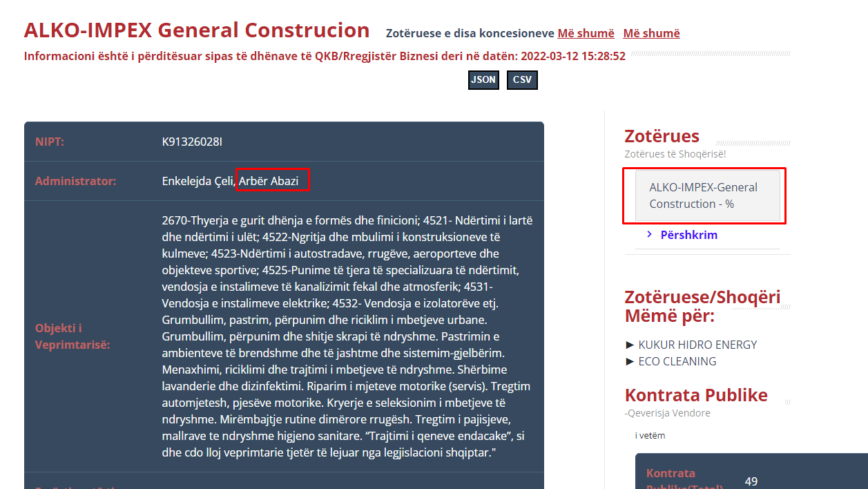
Task: Click the Përshkrim chevron icon
Action: 650,235
